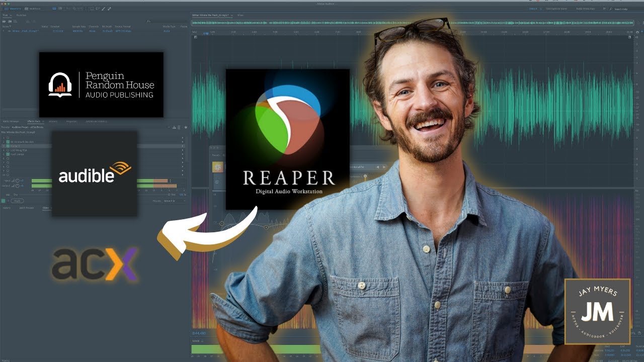
Task: Show the spectral frequency display
Action: click(54, 9)
